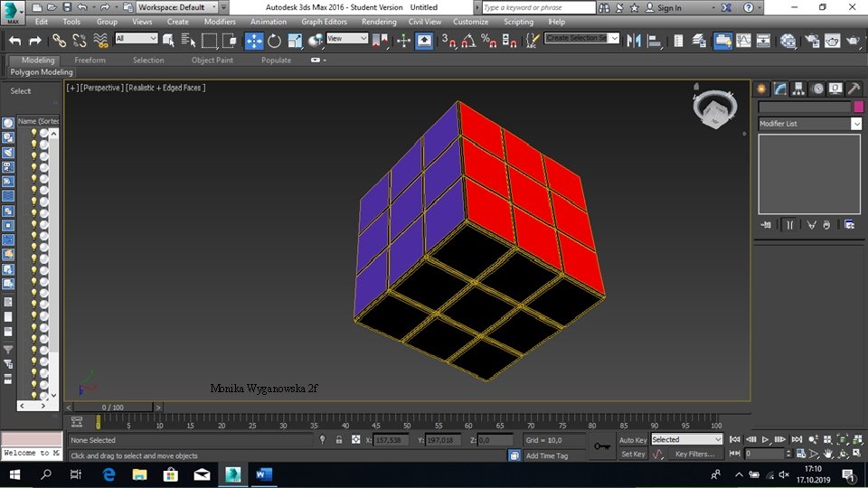Switch to the Freeform ribbon tab
868x488 pixels.
(90, 61)
